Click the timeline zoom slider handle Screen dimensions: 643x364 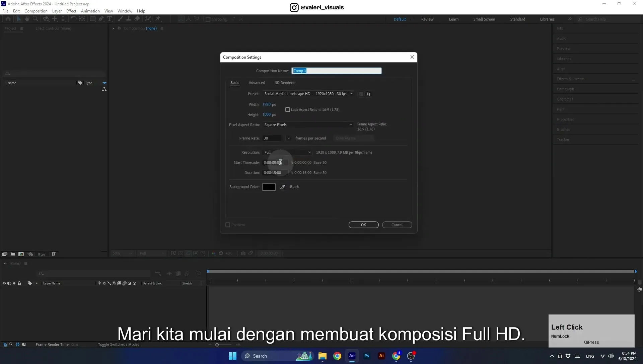click(x=217, y=345)
